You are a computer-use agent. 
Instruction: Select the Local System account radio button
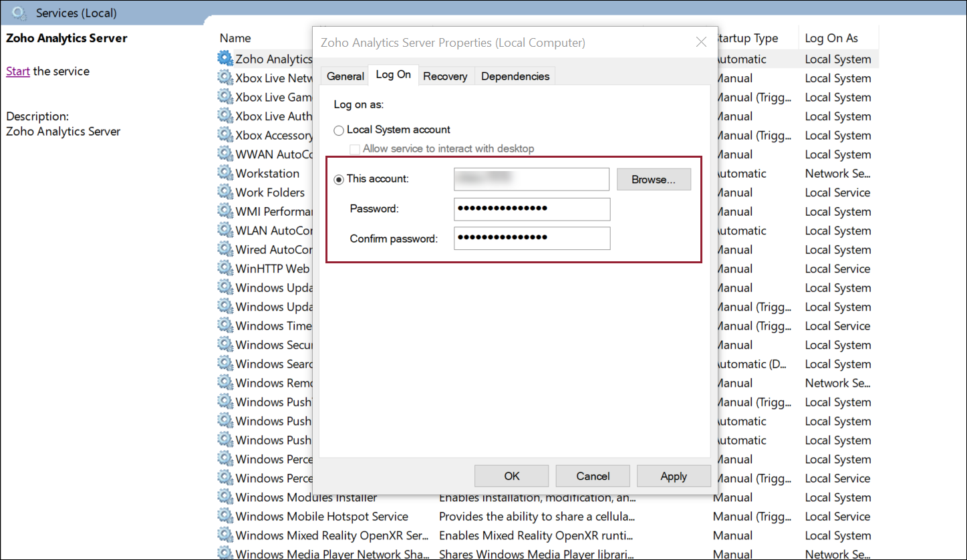tap(339, 130)
